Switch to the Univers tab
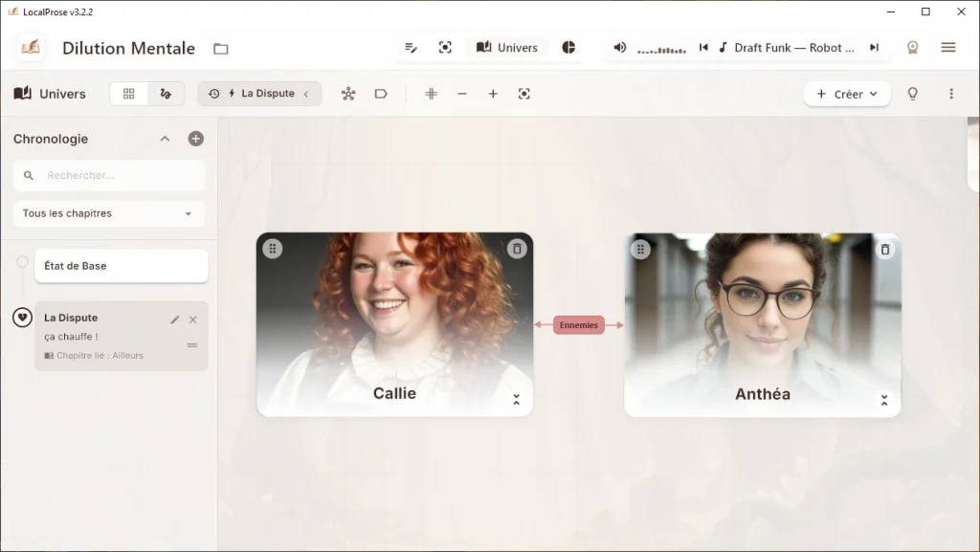The height and width of the screenshot is (552, 980). tap(507, 48)
